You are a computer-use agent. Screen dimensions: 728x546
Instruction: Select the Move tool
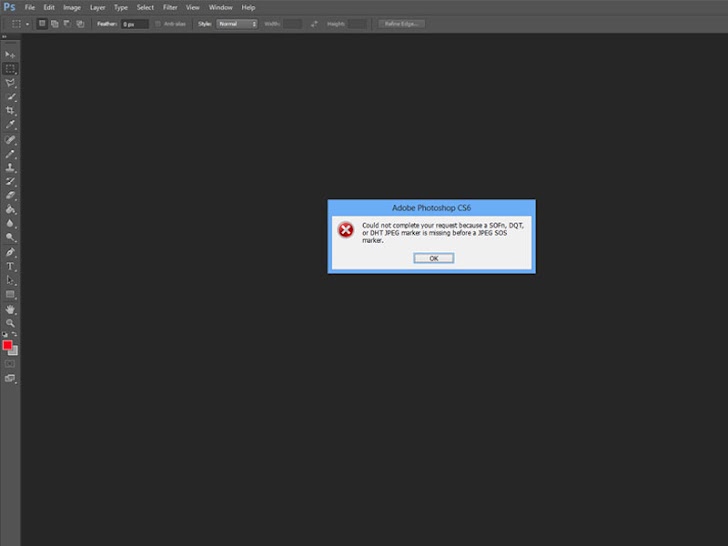[10, 55]
